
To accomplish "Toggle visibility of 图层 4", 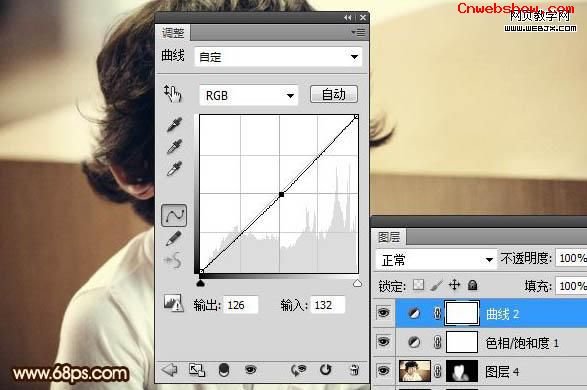I will (x=383, y=371).
